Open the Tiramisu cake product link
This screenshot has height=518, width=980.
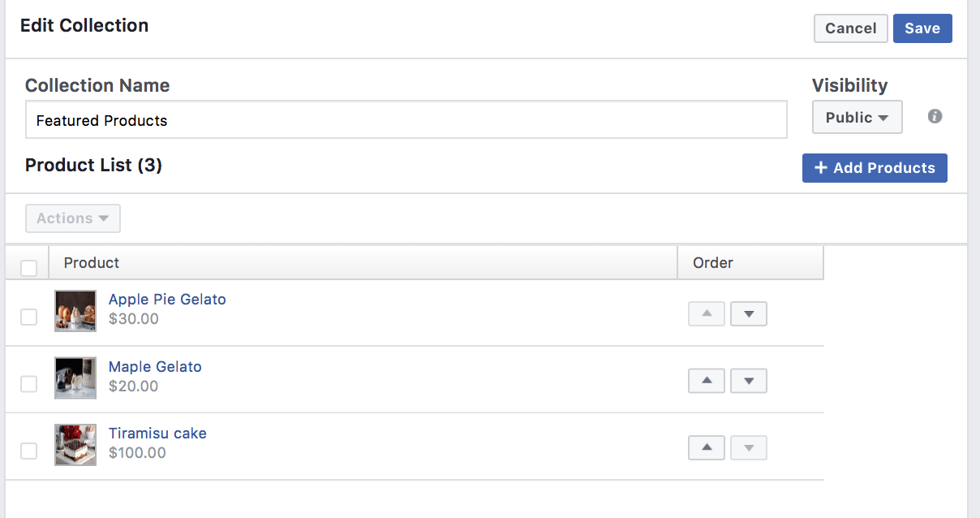click(157, 434)
